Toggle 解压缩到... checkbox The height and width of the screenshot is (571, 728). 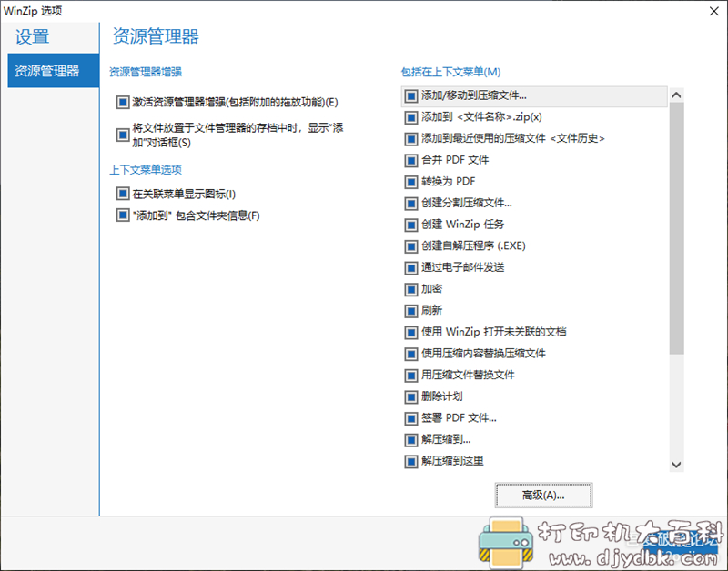click(x=411, y=440)
